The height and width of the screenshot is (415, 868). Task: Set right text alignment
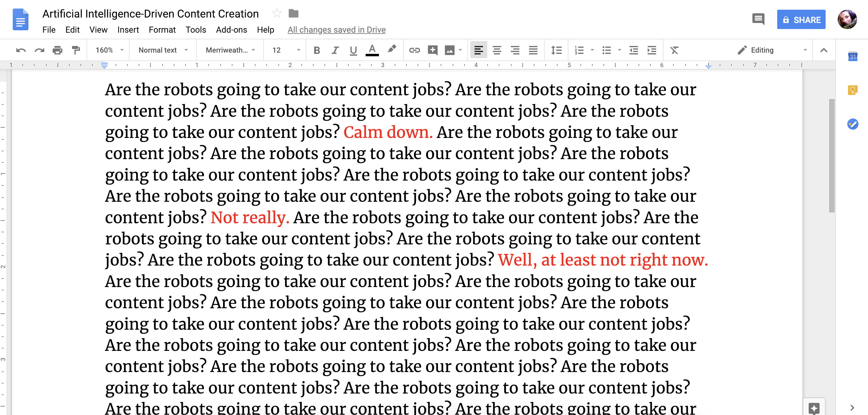[x=515, y=50]
